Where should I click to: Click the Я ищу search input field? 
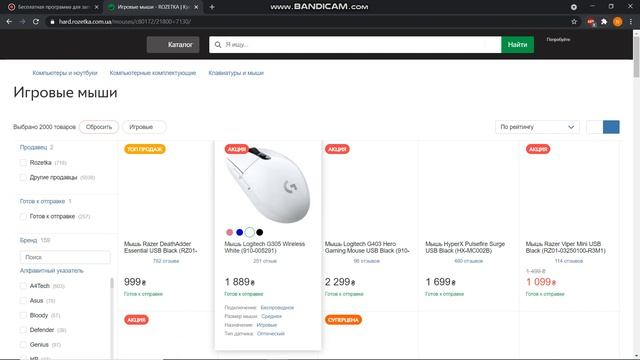[355, 44]
